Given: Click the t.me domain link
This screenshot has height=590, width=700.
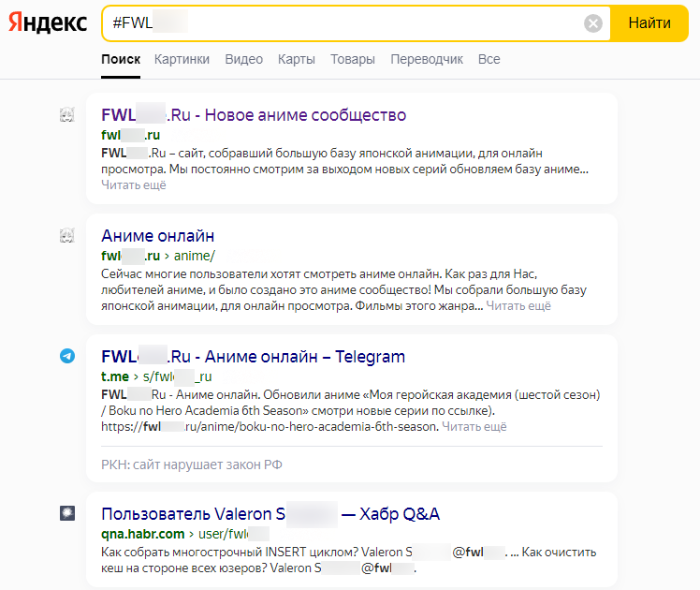Looking at the screenshot, I should (115, 376).
